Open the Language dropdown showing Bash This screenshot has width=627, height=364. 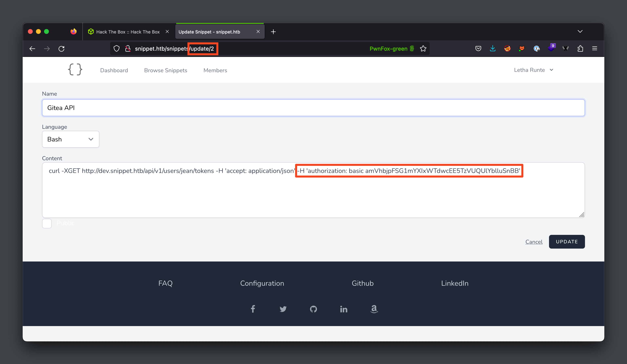(x=71, y=139)
